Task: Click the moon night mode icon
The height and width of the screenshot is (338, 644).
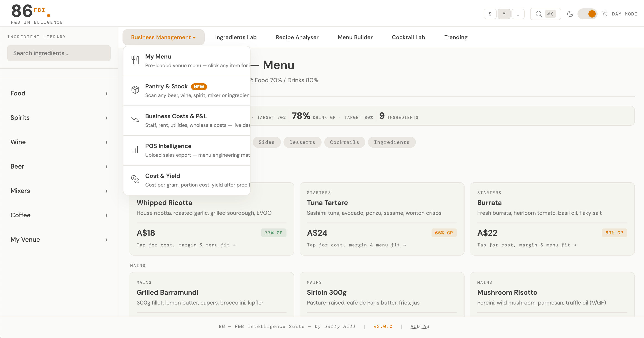Action: coord(570,14)
